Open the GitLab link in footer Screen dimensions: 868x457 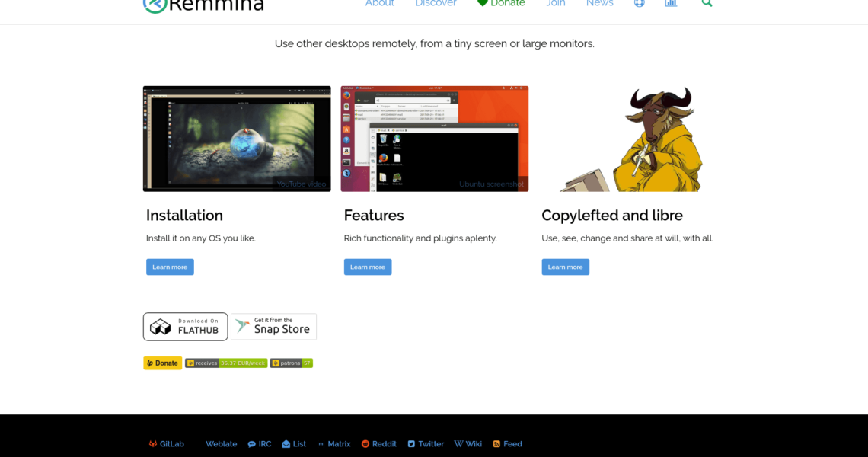(x=166, y=444)
